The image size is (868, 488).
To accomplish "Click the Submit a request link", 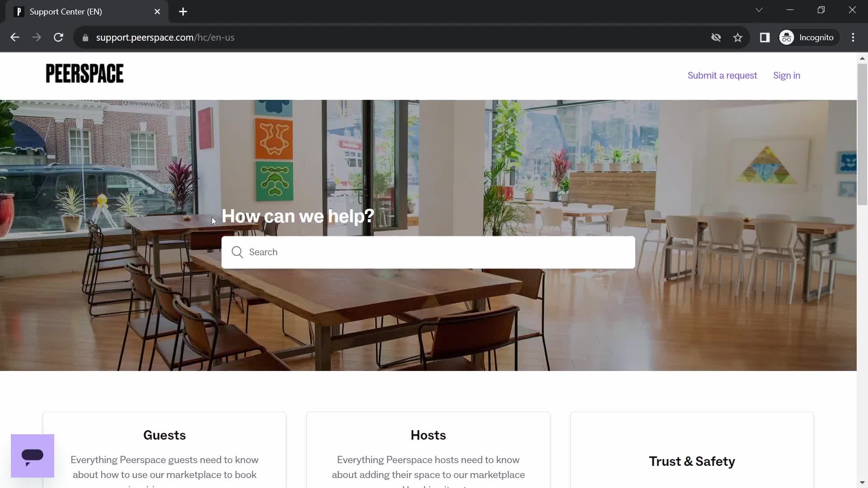I will click(722, 75).
